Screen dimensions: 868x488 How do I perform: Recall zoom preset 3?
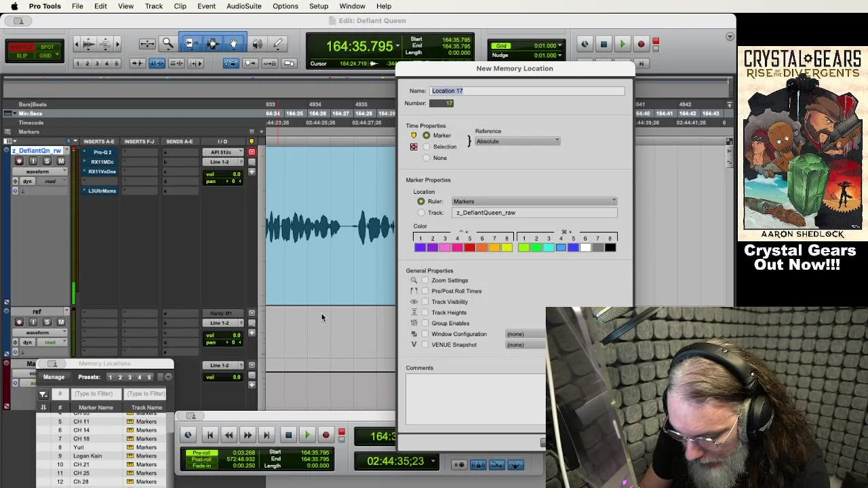coord(97,63)
